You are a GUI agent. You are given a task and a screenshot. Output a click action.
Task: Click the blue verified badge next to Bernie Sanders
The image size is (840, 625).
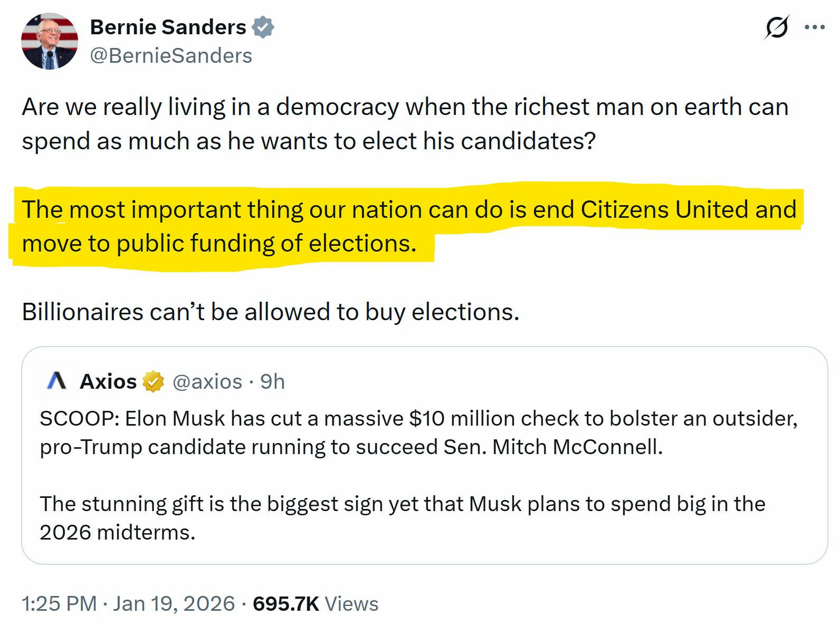coord(263,27)
